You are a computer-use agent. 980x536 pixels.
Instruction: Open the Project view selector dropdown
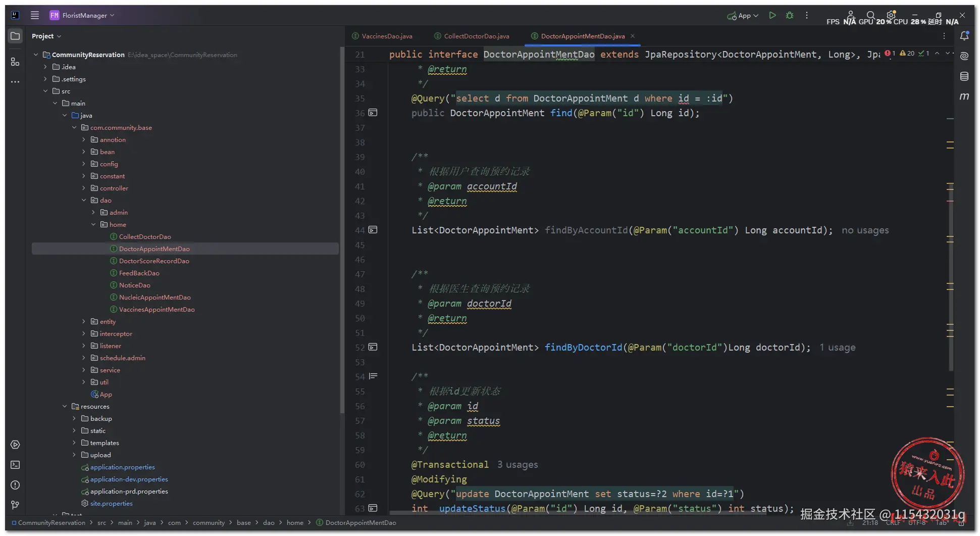click(46, 36)
